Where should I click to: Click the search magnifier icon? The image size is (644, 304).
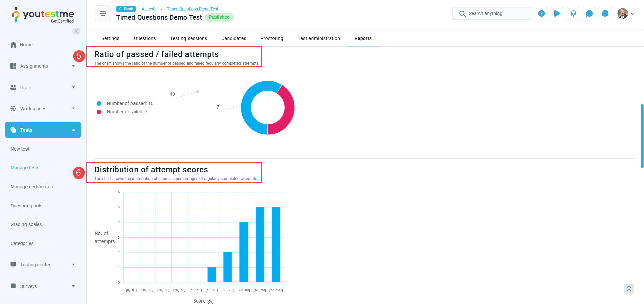point(462,14)
